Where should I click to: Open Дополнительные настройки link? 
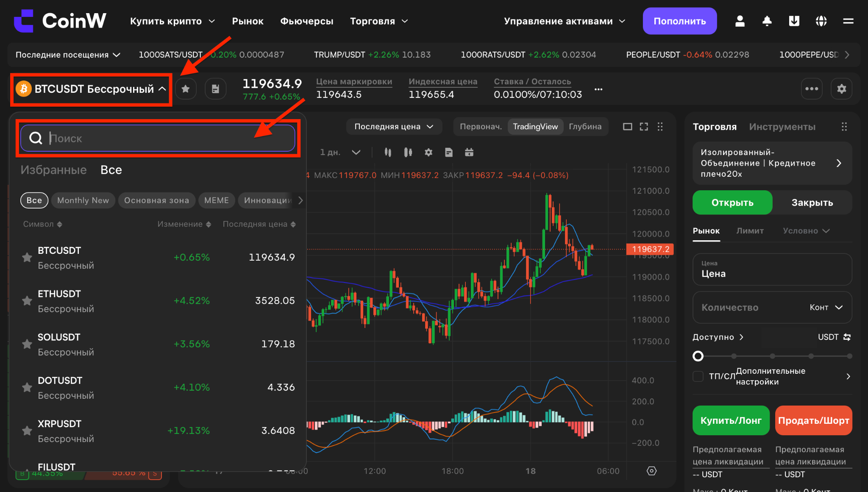click(793, 376)
